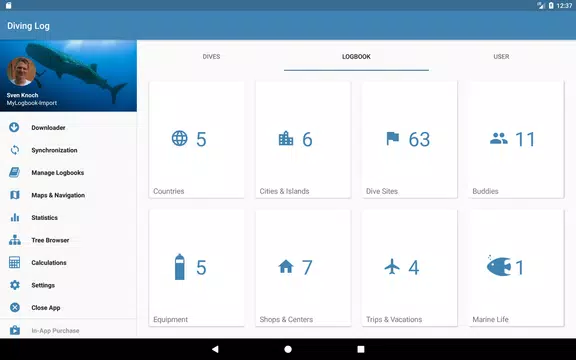Click the building icon in Cities & Islands
The width and height of the screenshot is (576, 360).
(286, 138)
